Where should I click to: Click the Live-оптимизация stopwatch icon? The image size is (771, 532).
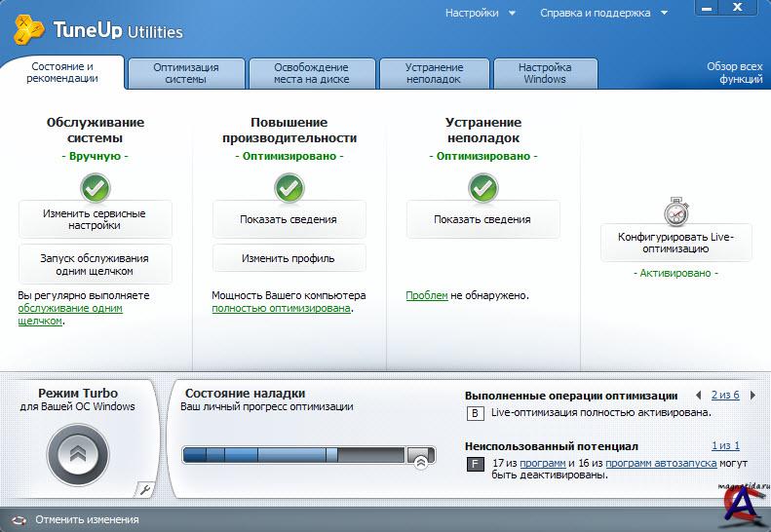tap(675, 211)
